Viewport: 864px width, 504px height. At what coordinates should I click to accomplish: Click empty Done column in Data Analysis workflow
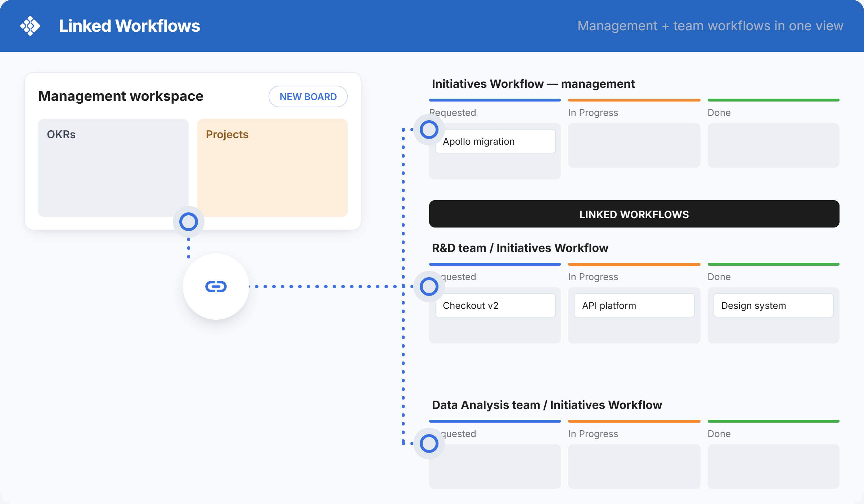774,467
